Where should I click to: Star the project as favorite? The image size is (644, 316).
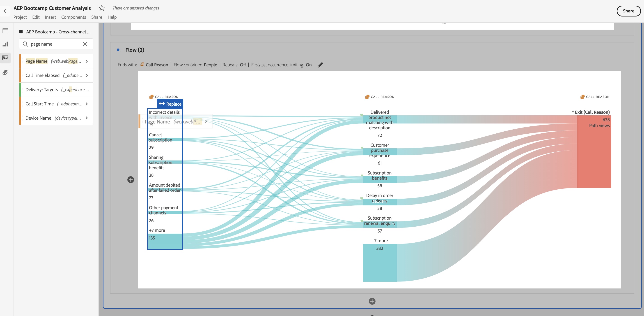[101, 8]
